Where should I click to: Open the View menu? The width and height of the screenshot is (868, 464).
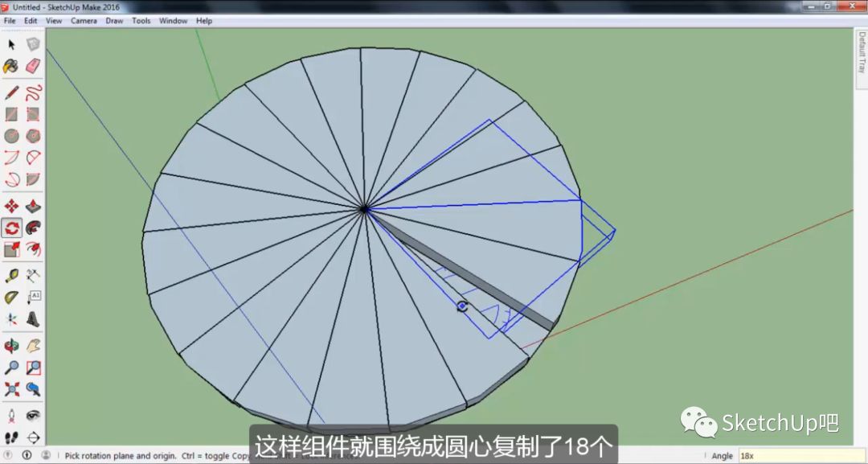(54, 20)
